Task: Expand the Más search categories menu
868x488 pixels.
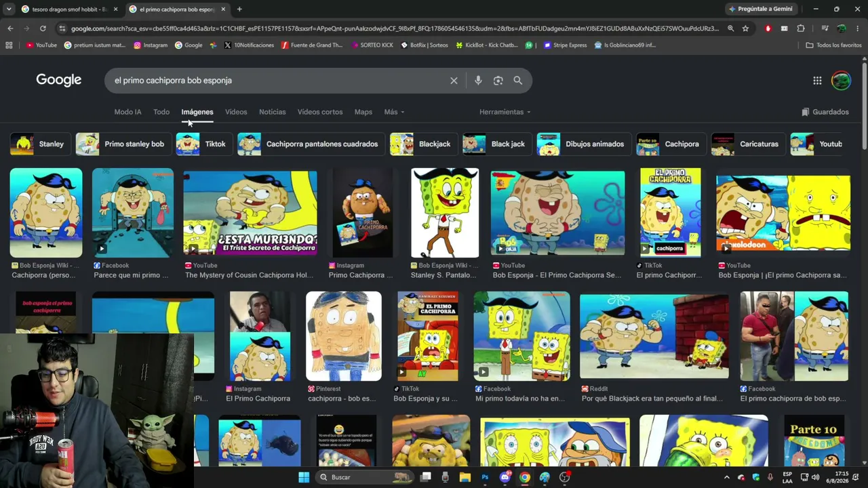Action: click(394, 112)
